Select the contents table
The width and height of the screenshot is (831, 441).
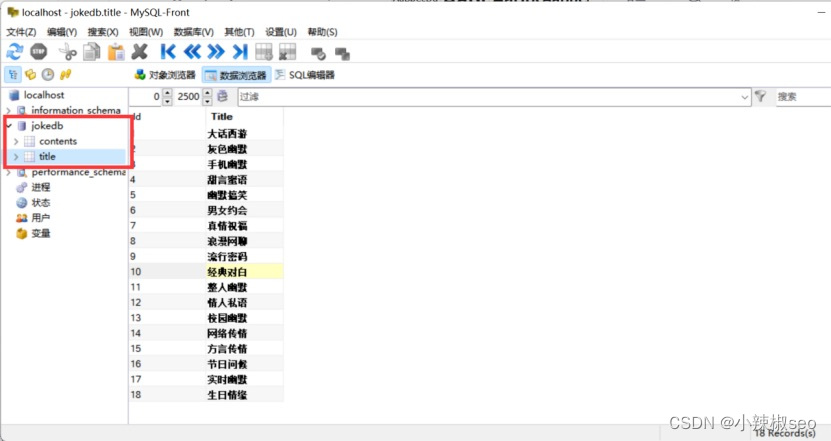click(58, 141)
